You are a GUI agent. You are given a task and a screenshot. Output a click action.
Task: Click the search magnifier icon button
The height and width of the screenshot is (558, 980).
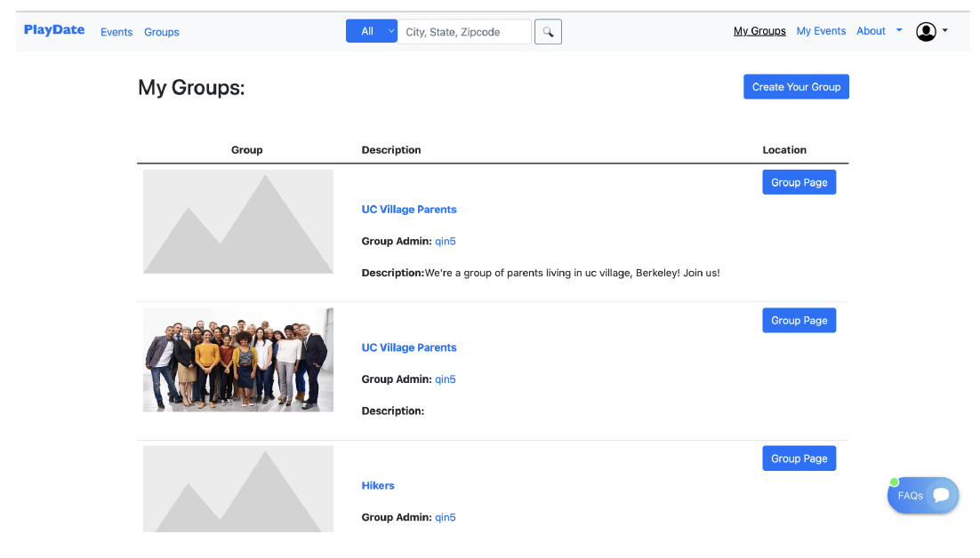548,32
